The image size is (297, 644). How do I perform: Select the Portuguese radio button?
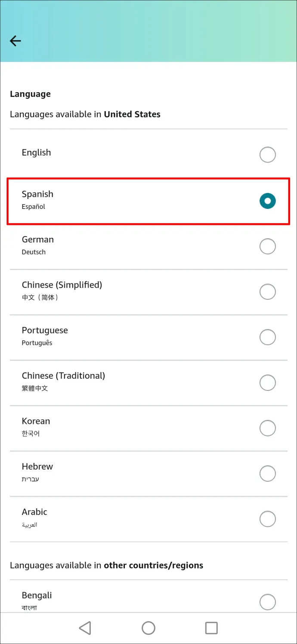(267, 337)
